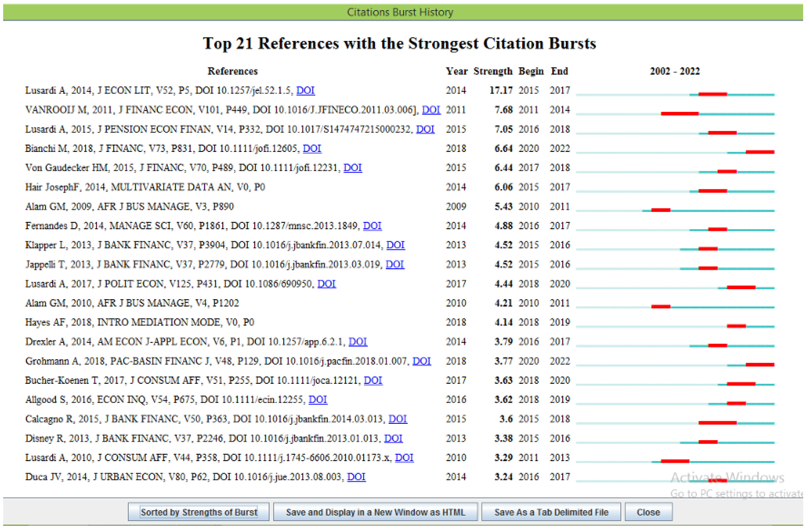The height and width of the screenshot is (532, 810).
Task: Open the DOI link for VANROOIJ M, 2011
Action: tap(431, 110)
